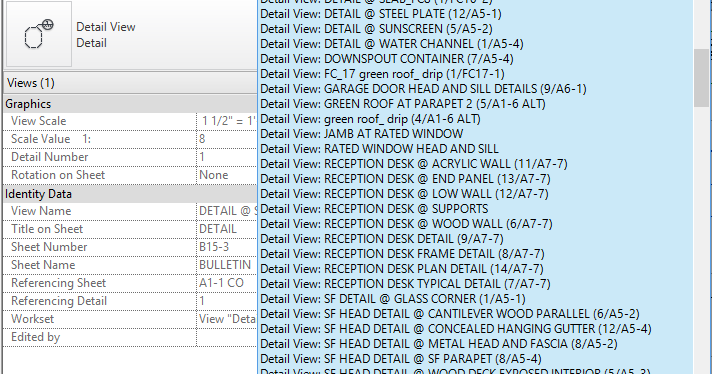The image size is (712, 374).
Task: Choose RECEPTION DESK @ ACRYLIC WALL (11/A7-7)
Action: [414, 164]
